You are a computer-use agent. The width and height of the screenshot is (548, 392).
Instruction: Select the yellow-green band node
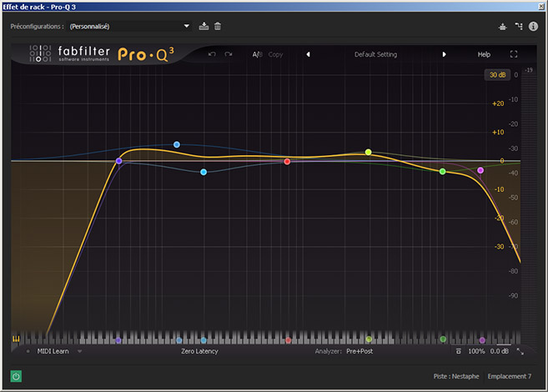[x=368, y=152]
